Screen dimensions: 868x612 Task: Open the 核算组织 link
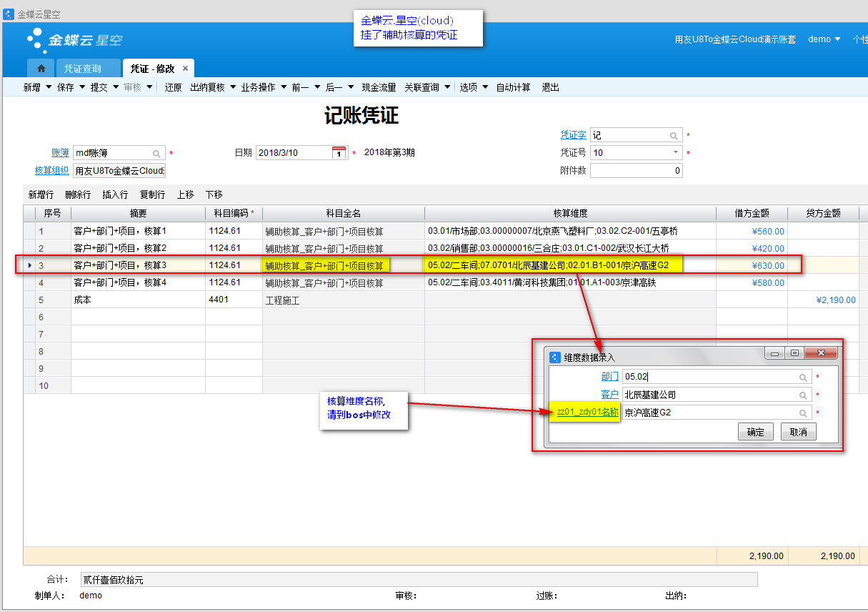pos(51,170)
